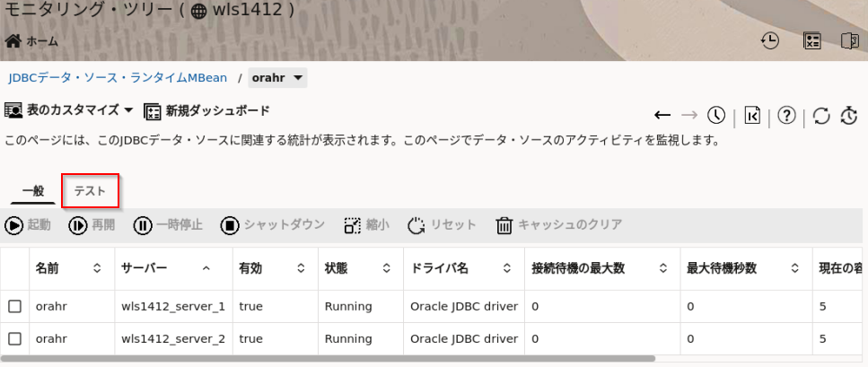Viewport: 868px width, 367px height.
Task: Select checkbox for wls1412_server_2 row
Action: pos(14,338)
